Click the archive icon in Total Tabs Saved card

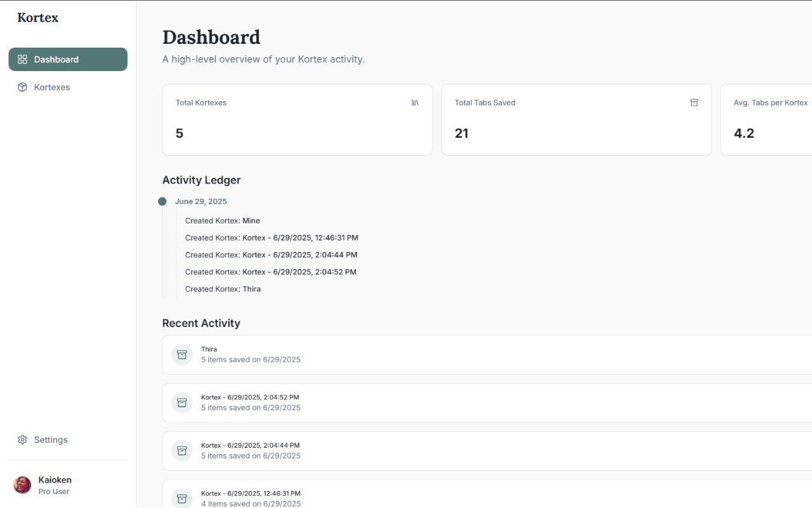[x=694, y=102]
